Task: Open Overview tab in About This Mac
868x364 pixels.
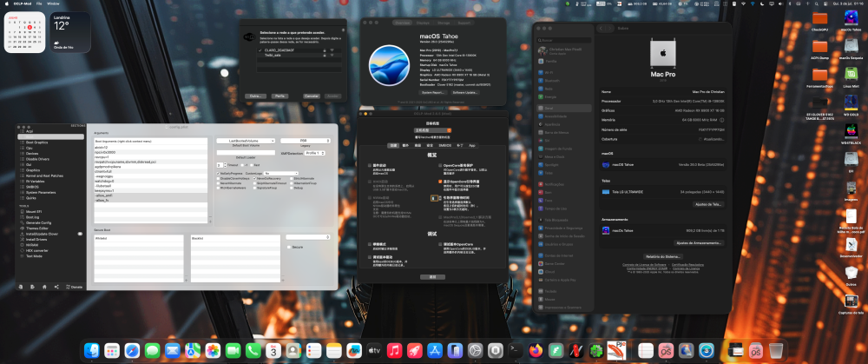Action: click(x=402, y=23)
